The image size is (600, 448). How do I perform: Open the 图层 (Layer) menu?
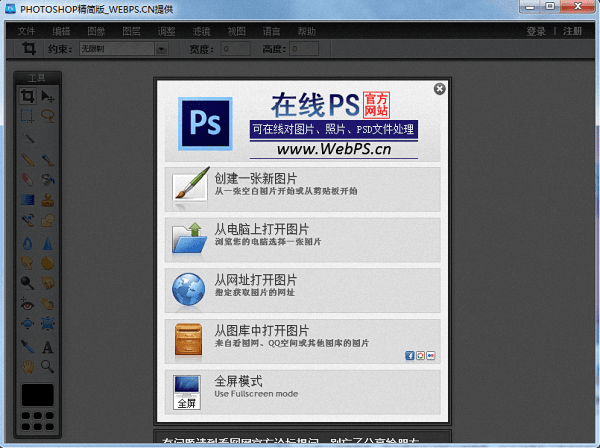pos(130,31)
